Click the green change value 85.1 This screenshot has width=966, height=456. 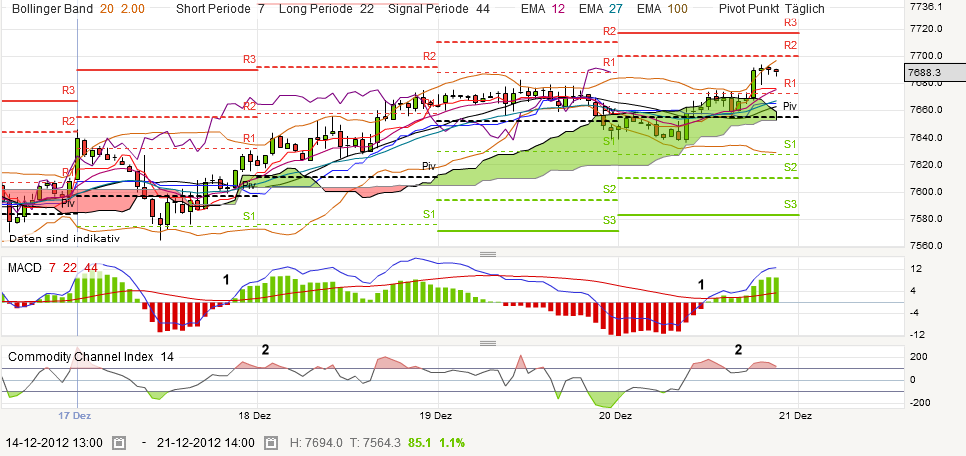click(420, 442)
